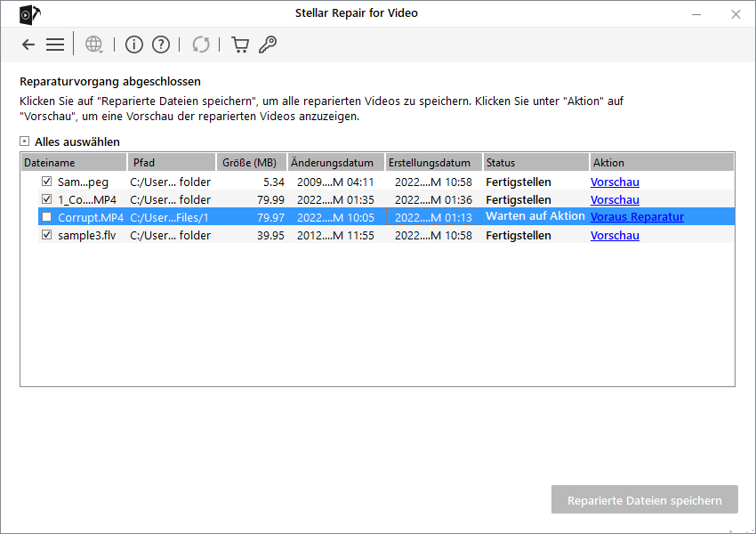Click the 2022....M 01:36 creation date
The height and width of the screenshot is (534, 756).
(x=433, y=199)
